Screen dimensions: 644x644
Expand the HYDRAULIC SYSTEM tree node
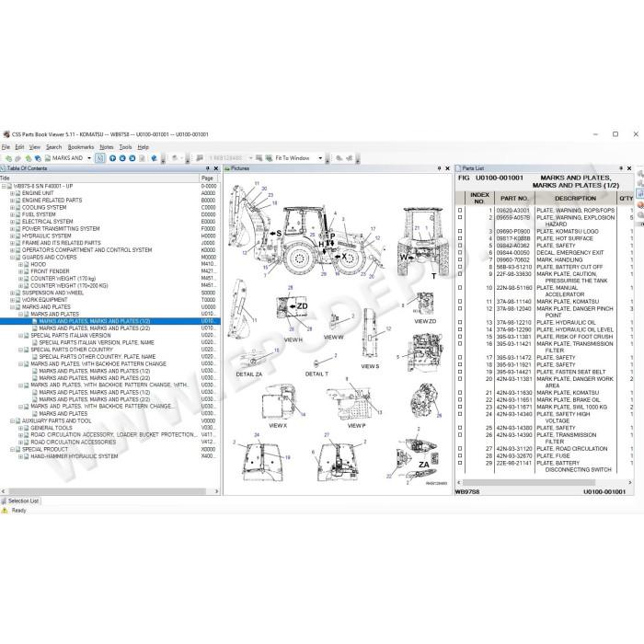coord(12,236)
